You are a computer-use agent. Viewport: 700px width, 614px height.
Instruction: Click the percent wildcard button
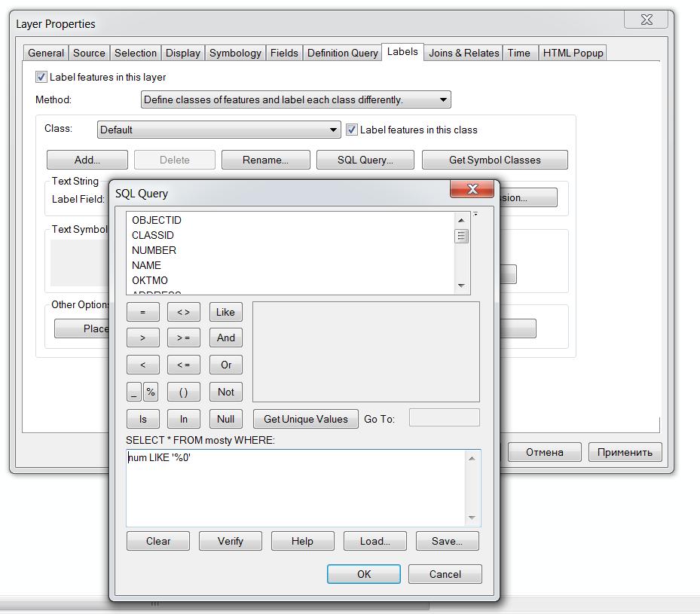coord(151,392)
